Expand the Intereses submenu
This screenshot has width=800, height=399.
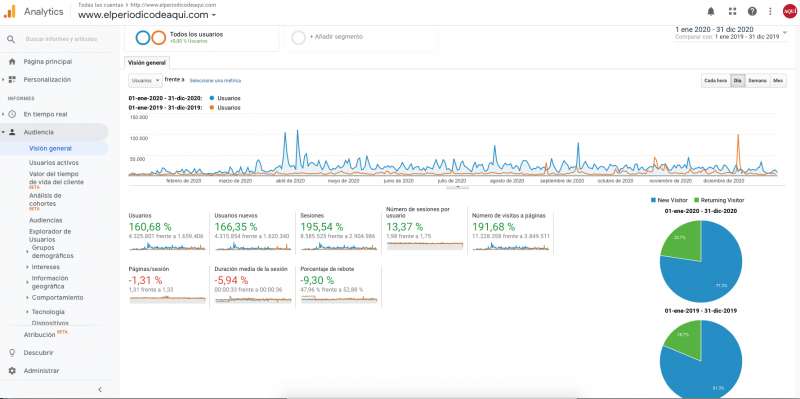(27, 267)
